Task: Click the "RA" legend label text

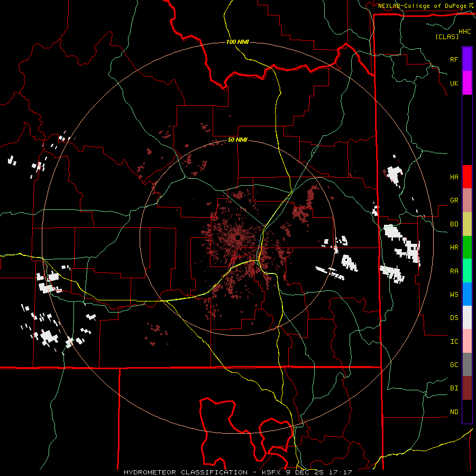Action: (x=454, y=271)
